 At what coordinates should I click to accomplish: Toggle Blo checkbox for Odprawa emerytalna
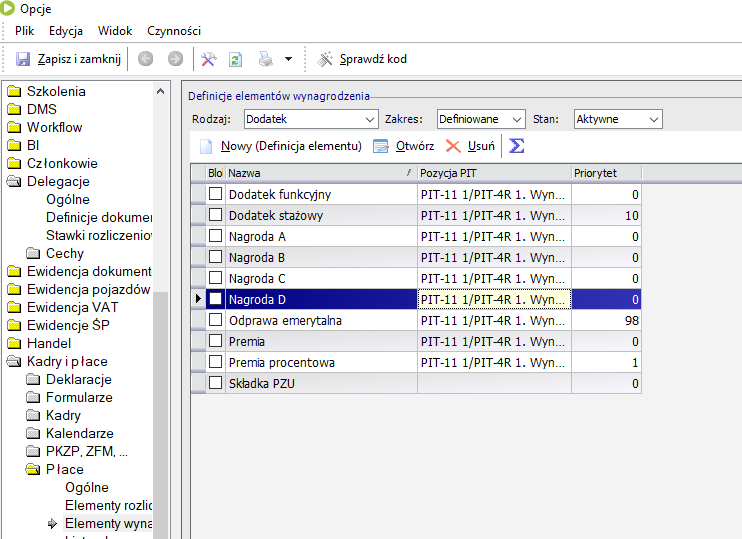pyautogui.click(x=215, y=320)
